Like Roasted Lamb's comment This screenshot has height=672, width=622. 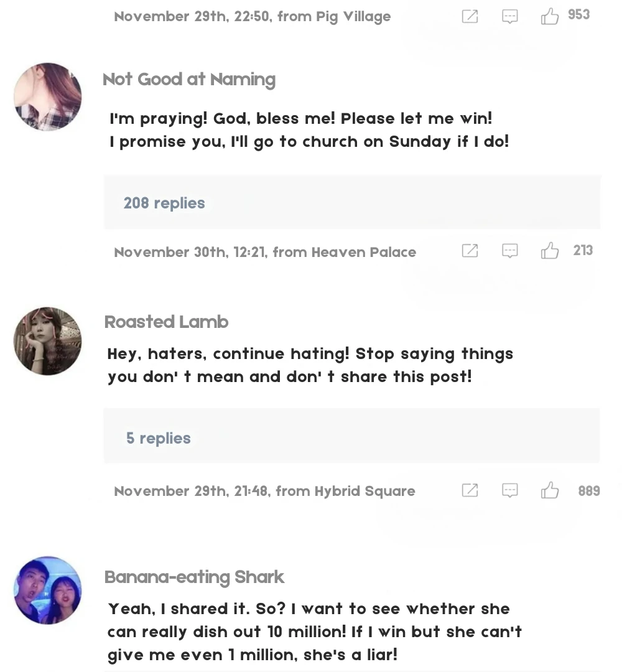pyautogui.click(x=550, y=490)
